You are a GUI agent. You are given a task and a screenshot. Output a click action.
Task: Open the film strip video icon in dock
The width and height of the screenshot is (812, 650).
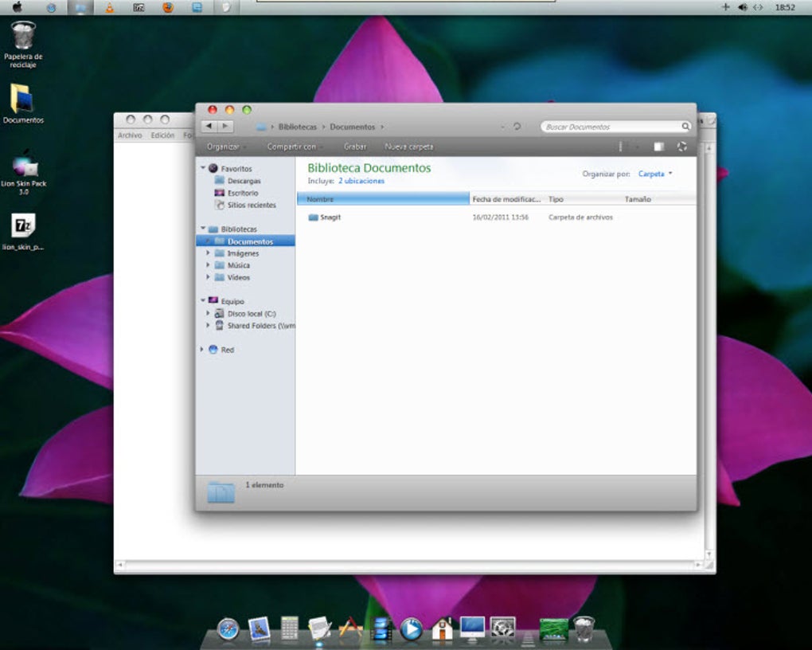(381, 629)
